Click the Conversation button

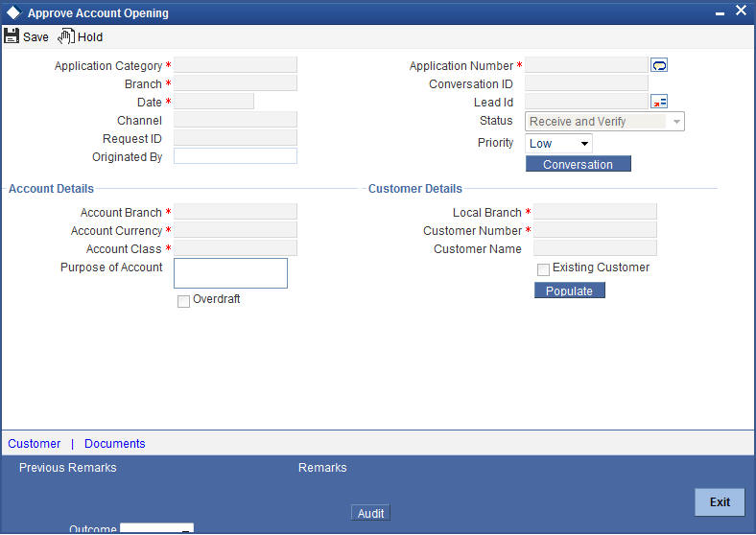[x=579, y=164]
